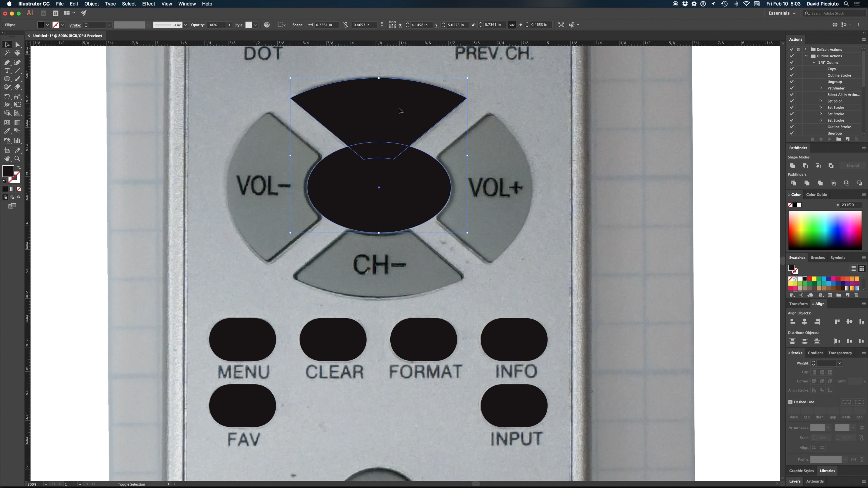Toggle checkmark for Set color action
Image resolution: width=868 pixels, height=488 pixels.
(x=792, y=101)
